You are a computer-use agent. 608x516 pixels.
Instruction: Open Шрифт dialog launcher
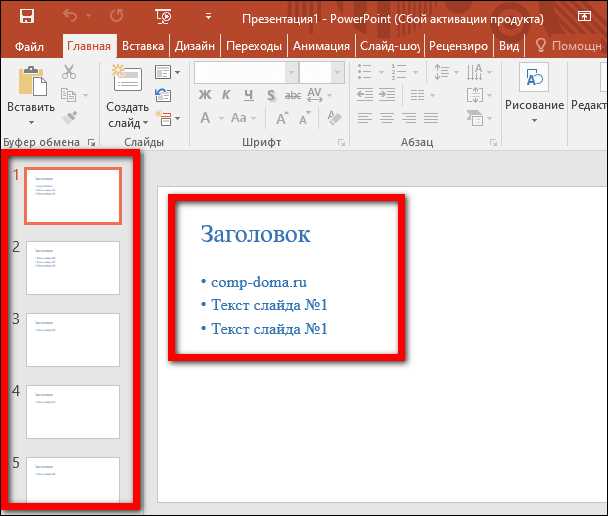pos(341,142)
